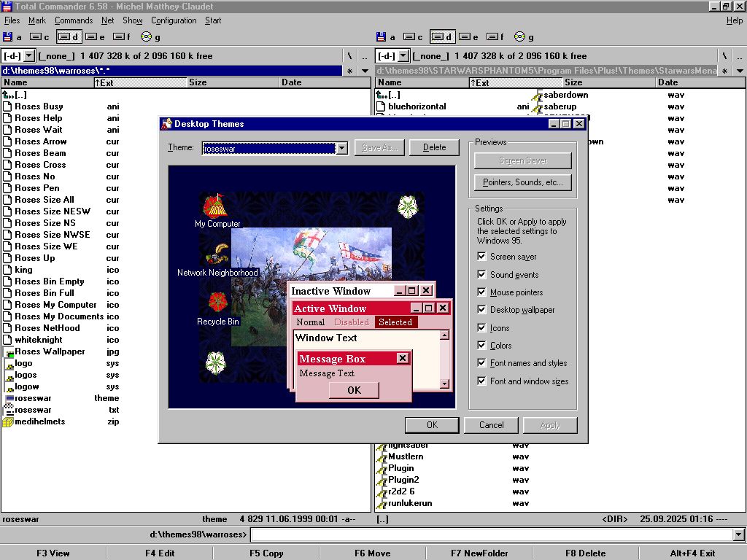
Task: Select the medihelmets zip archive icon
Action: pyautogui.click(x=8, y=421)
